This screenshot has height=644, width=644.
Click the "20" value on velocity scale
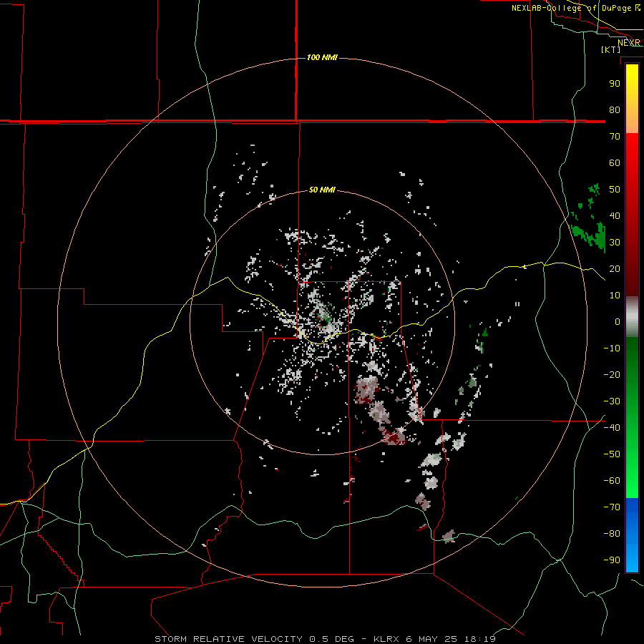[615, 268]
